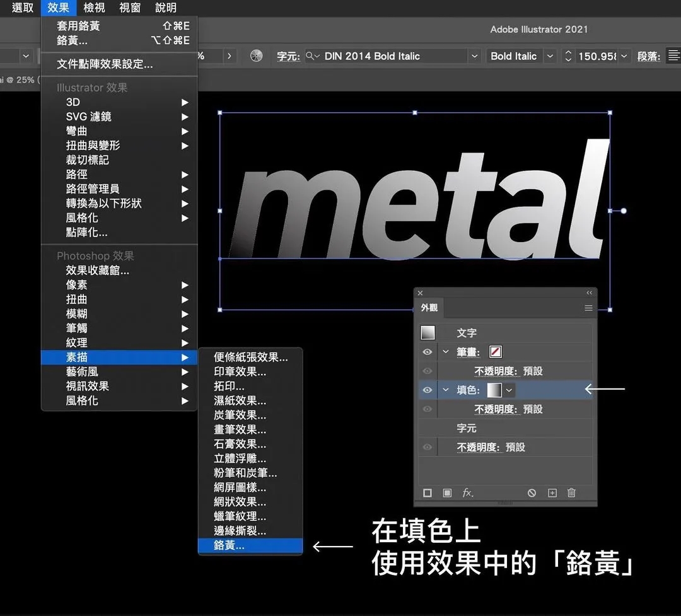The image size is (681, 616).
Task: Open the 外觀 panel hamburger menu
Action: tap(588, 308)
